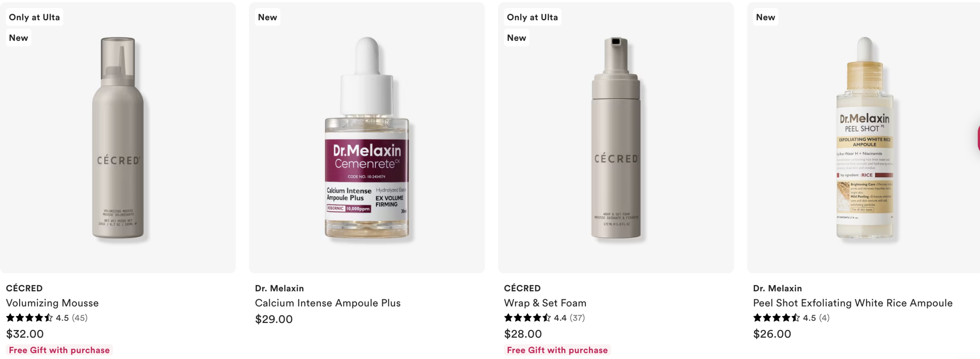Click the star rating for Peel Shot Ampoule
980x359 pixels.
(776, 318)
